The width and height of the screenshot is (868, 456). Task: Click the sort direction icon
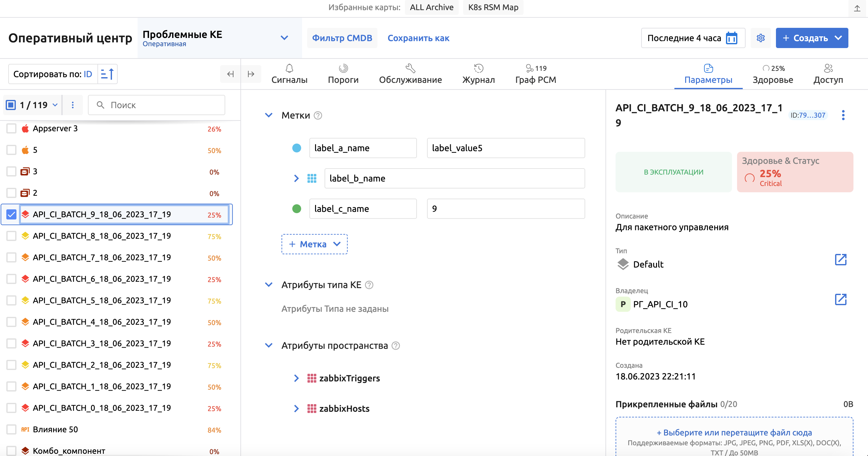tap(108, 74)
